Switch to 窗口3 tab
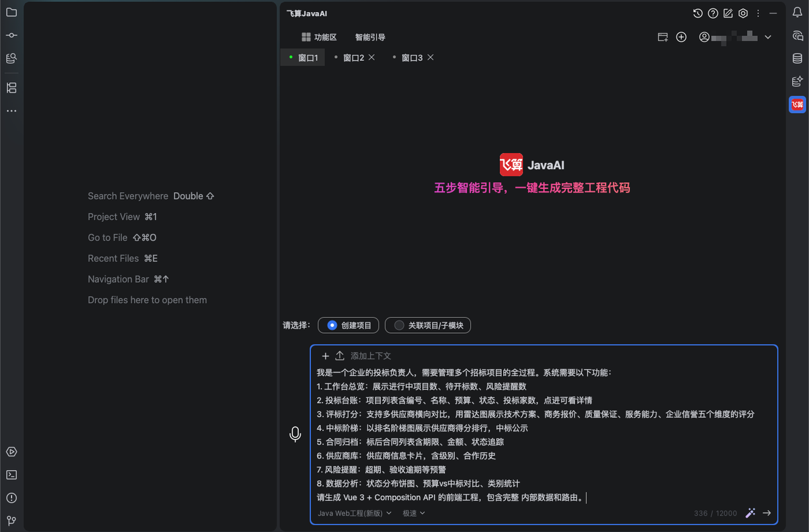Screen dimensions: 809x532 click(x=411, y=57)
